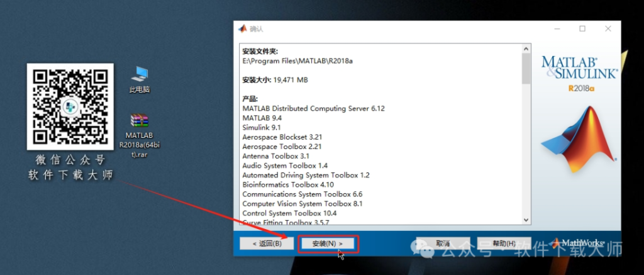Viewport: 644px width, 275px height.
Task: Minimize the 确认 installer window
Action: [557, 29]
